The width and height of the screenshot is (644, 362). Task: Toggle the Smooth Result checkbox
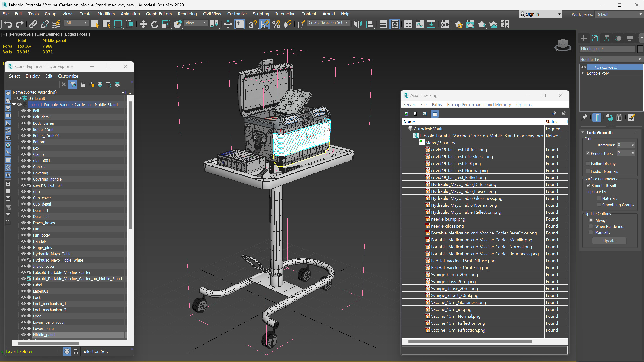point(588,186)
